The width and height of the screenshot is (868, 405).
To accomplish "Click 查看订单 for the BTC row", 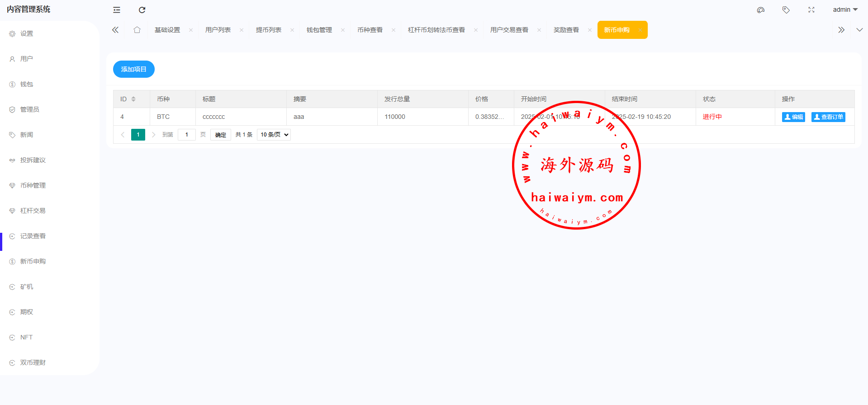I will pos(828,117).
